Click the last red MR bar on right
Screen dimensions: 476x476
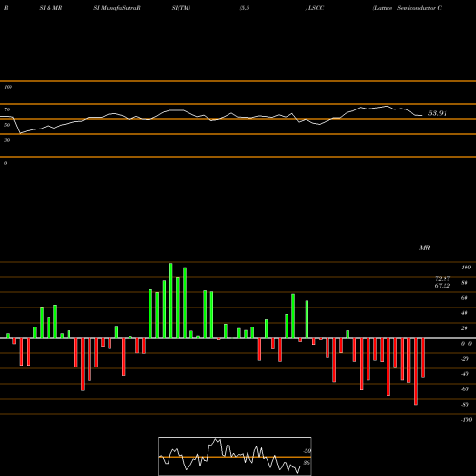pyautogui.click(x=423, y=358)
